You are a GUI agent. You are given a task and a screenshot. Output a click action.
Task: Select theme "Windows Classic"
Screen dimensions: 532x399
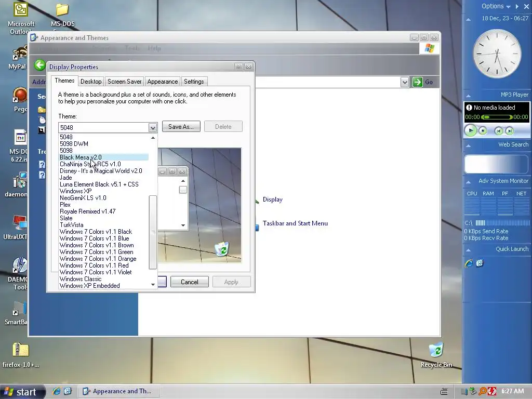[103, 279]
